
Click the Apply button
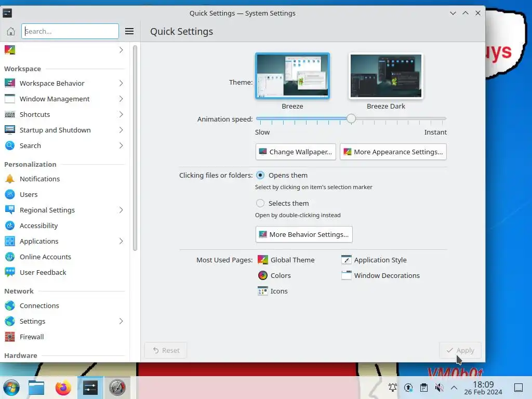point(460,350)
